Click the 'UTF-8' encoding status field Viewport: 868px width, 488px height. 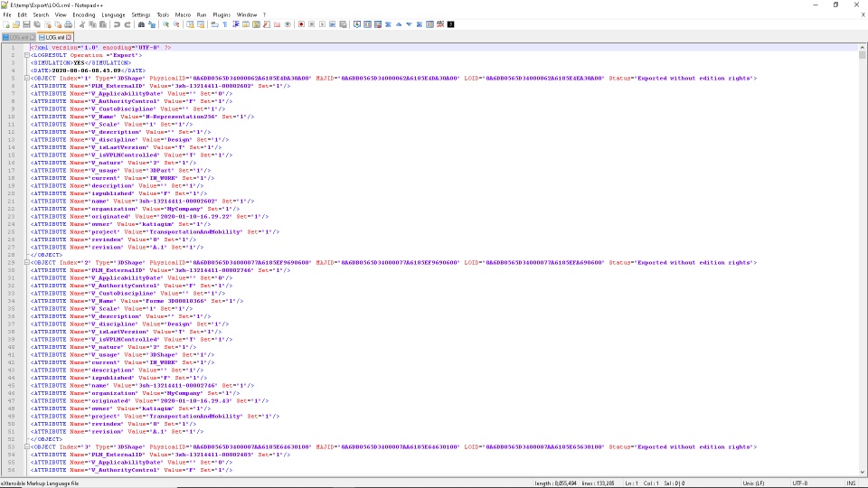coord(800,483)
